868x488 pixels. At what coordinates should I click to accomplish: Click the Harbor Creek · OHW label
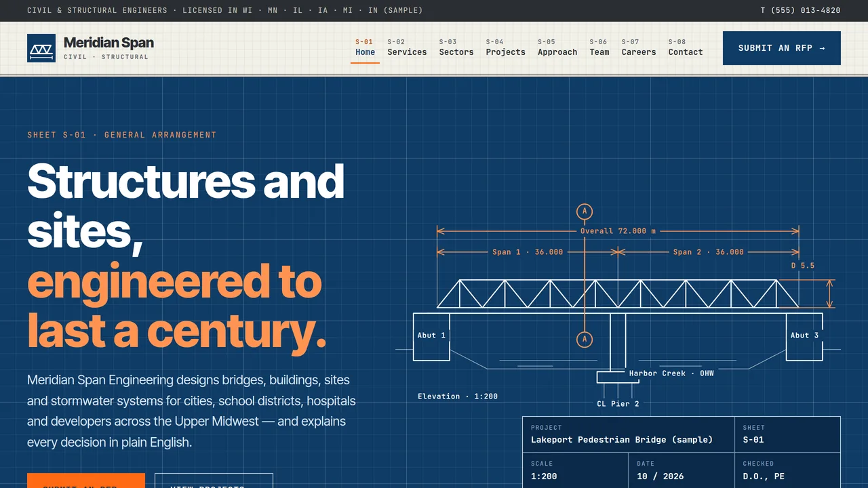coord(671,373)
